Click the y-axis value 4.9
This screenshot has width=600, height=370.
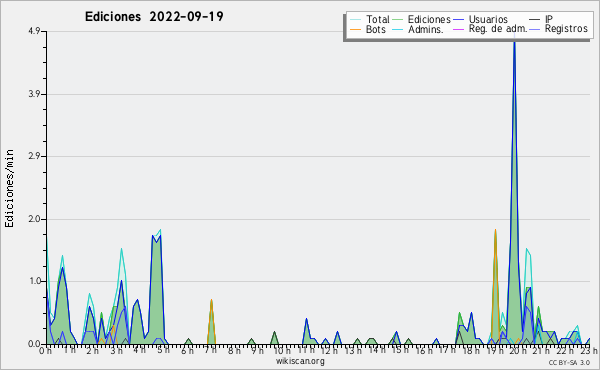(x=34, y=31)
